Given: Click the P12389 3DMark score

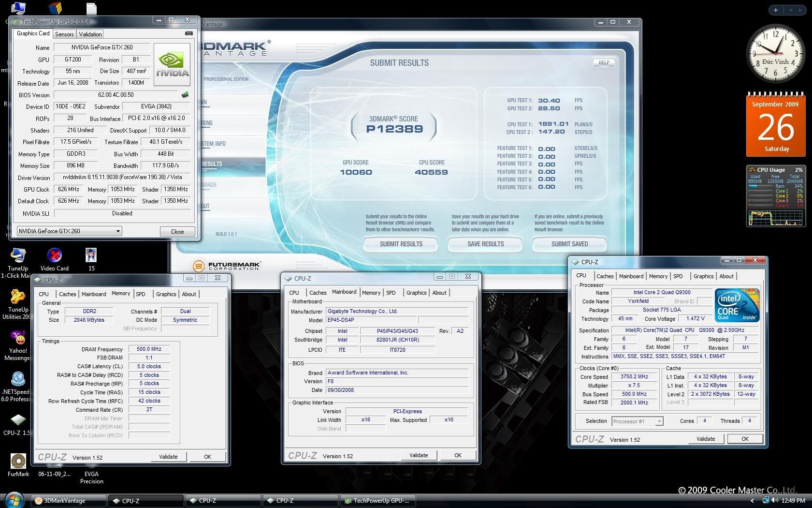Looking at the screenshot, I should [394, 129].
